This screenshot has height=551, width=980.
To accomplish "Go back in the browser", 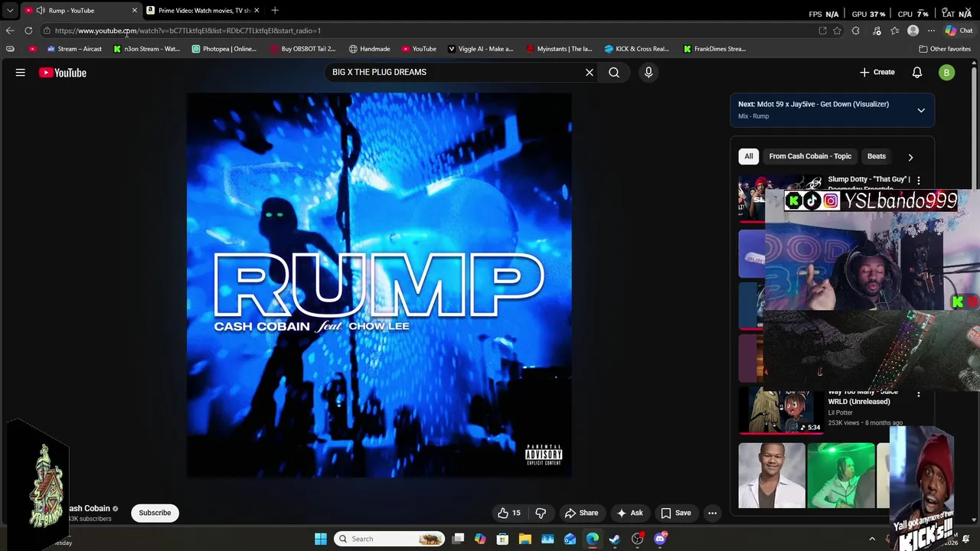I will point(10,31).
